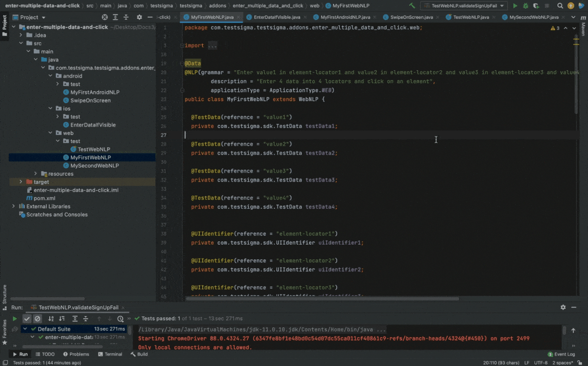Click LF line separator in status bar
This screenshot has width=588, height=366.
tap(526, 363)
